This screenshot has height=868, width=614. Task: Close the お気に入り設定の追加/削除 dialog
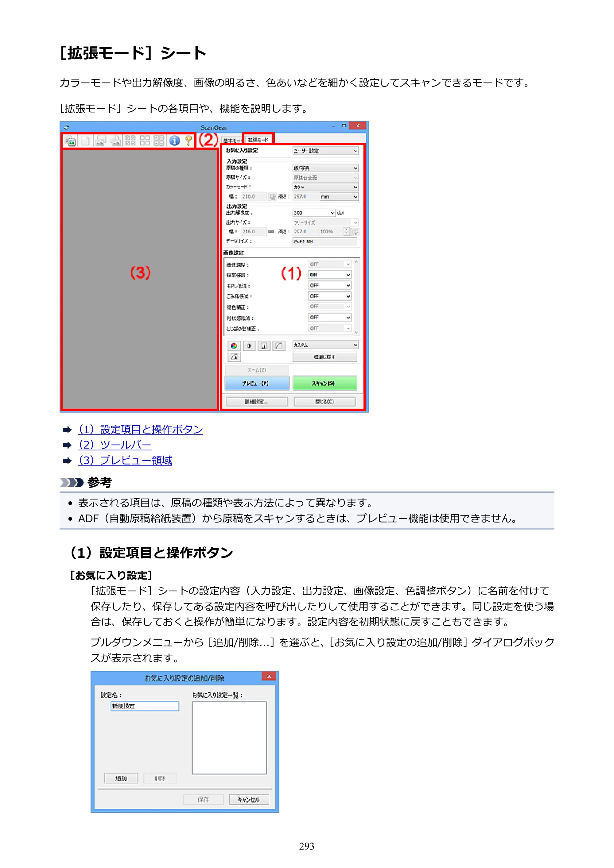pos(269,676)
